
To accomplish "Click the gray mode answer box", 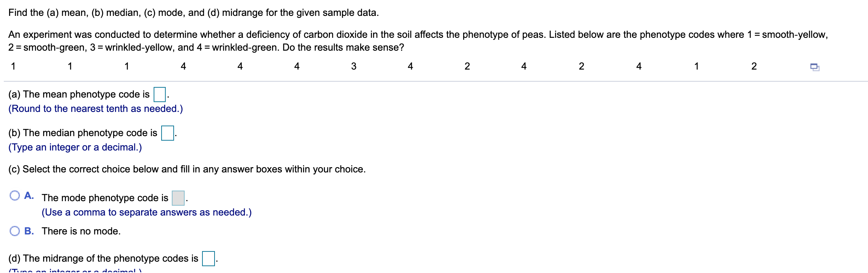I will [178, 198].
